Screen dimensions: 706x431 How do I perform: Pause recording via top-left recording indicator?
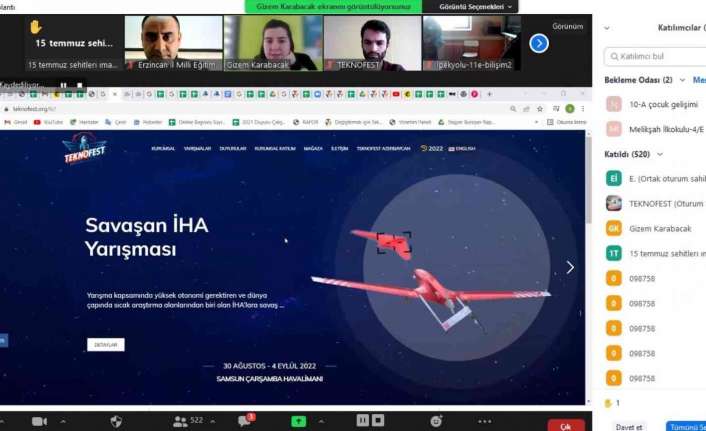click(x=63, y=85)
